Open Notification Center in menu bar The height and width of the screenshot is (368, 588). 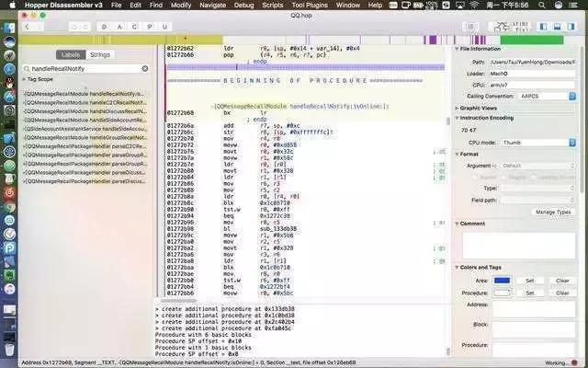pos(573,5)
